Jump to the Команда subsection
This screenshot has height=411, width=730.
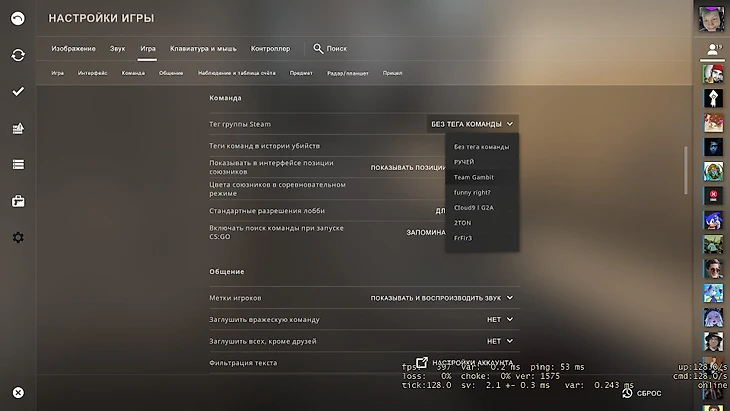tap(133, 73)
